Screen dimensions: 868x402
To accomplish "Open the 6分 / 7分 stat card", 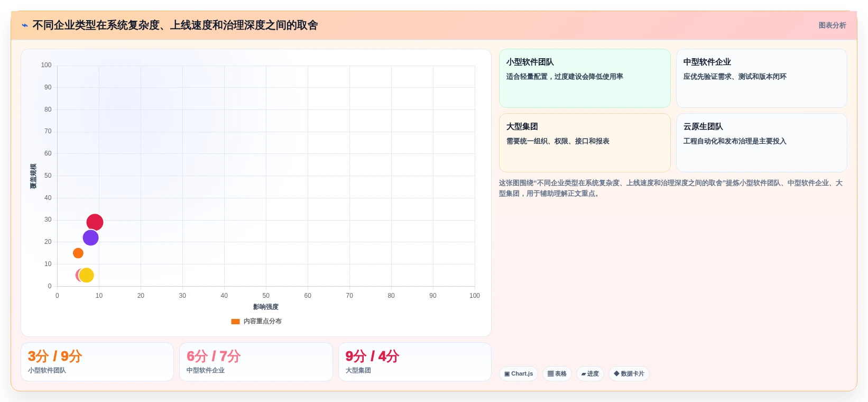I will coord(256,362).
